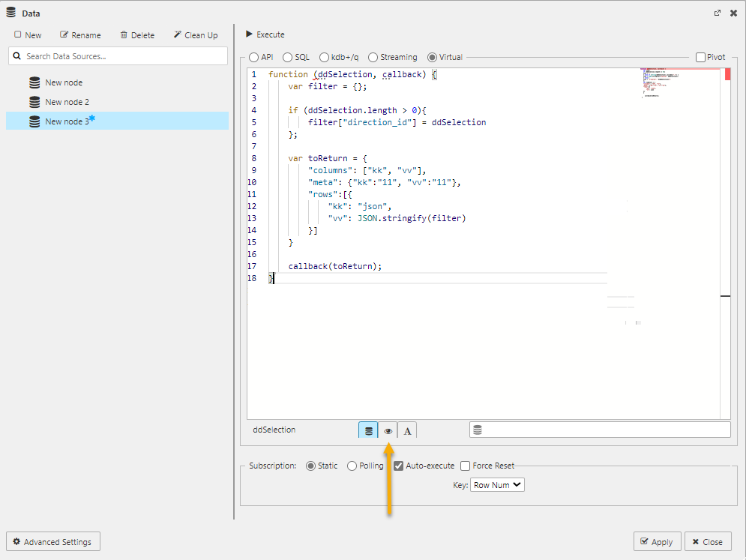Viewport: 746px width, 560px height.
Task: Click database icon beside New node
Action: [34, 82]
